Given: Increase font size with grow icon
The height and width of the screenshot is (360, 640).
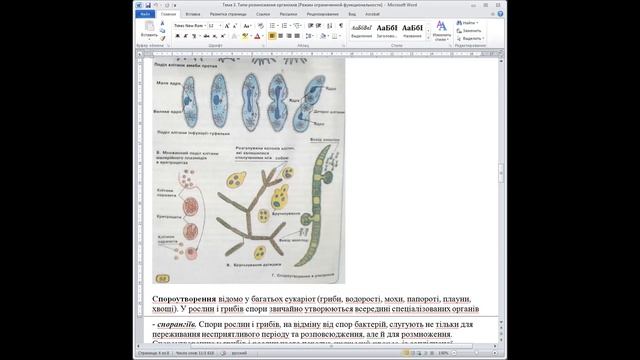Looking at the screenshot, I should tap(227, 26).
